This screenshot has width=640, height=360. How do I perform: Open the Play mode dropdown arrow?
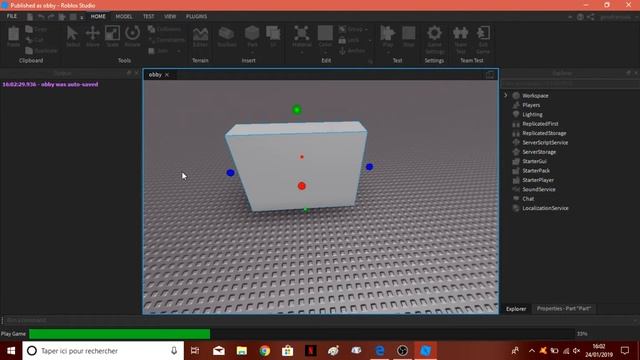click(388, 52)
